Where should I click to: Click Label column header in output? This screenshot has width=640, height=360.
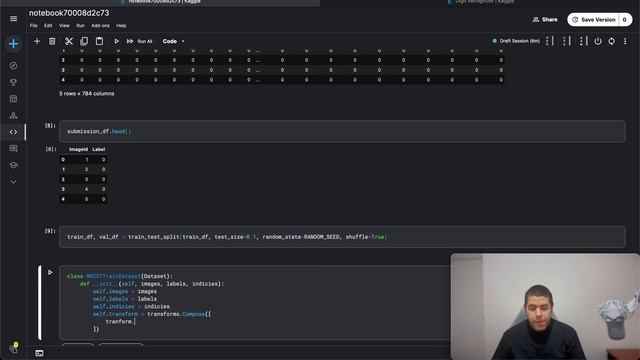[98, 149]
